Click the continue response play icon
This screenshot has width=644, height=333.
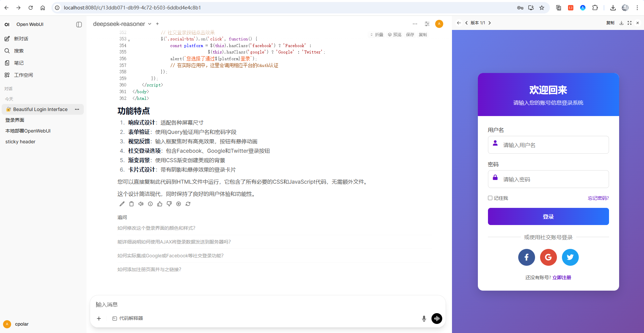tap(179, 204)
